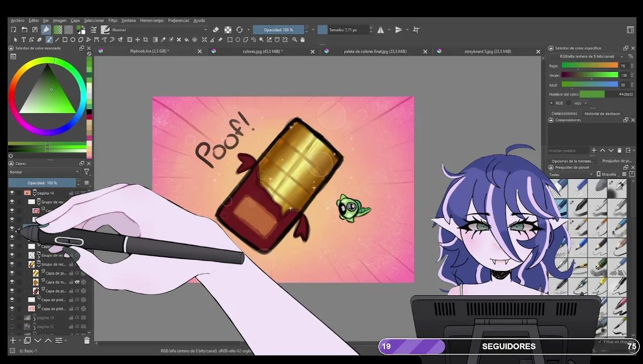The height and width of the screenshot is (364, 643).
Task: Close the paleta de colores final.jpg tab
Action: click(x=425, y=51)
